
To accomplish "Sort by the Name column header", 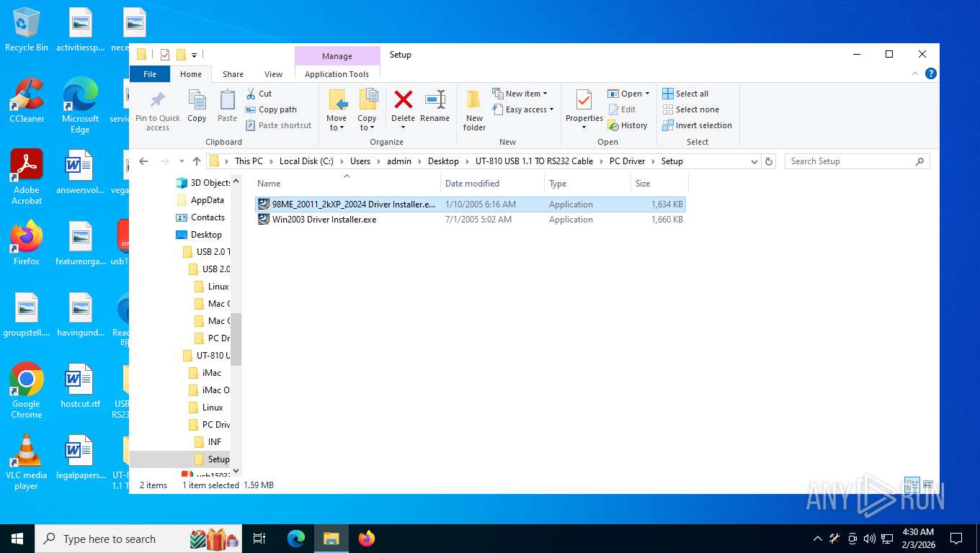I will (x=346, y=183).
